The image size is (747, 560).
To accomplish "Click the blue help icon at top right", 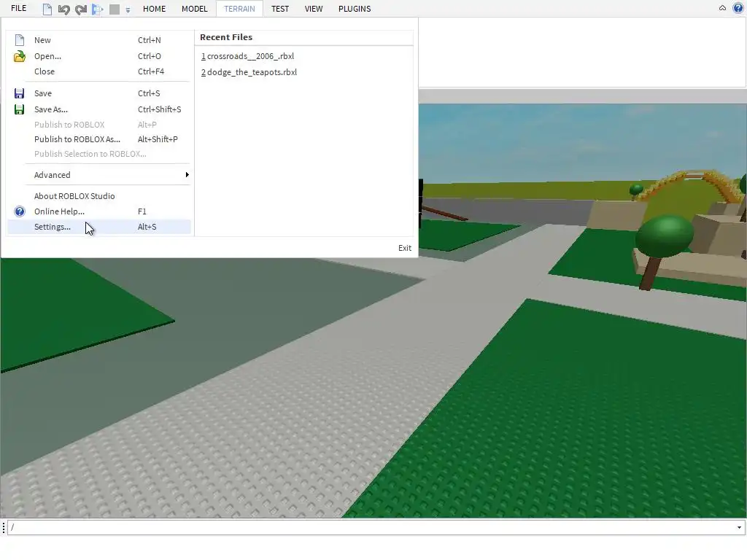I will coord(738,8).
